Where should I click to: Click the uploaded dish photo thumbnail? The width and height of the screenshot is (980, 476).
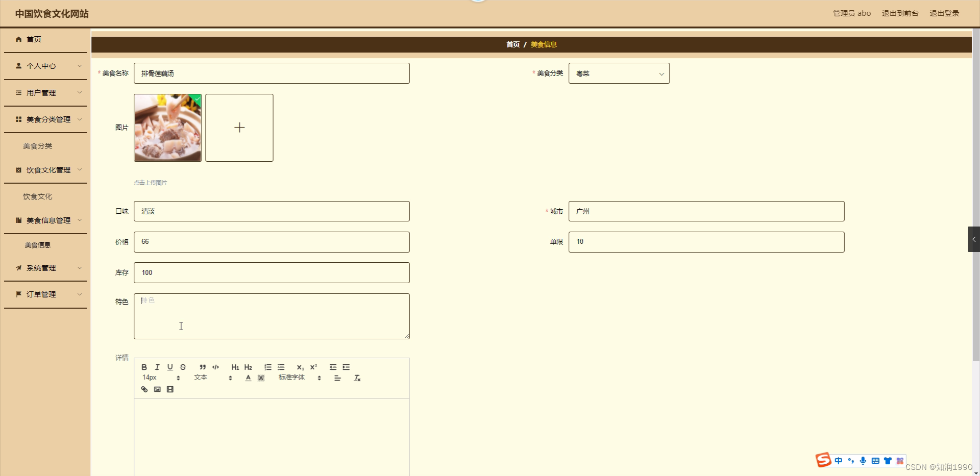point(167,127)
